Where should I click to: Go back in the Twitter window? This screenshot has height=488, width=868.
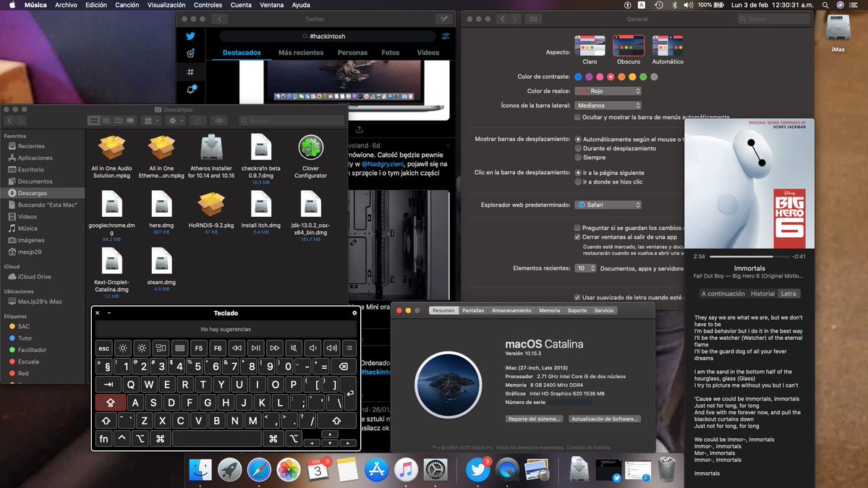pyautogui.click(x=220, y=19)
